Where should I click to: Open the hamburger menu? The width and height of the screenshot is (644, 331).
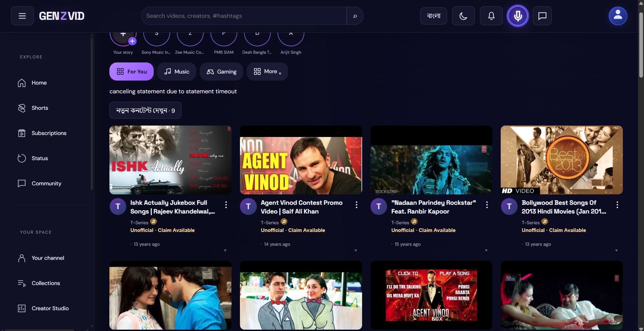point(22,16)
